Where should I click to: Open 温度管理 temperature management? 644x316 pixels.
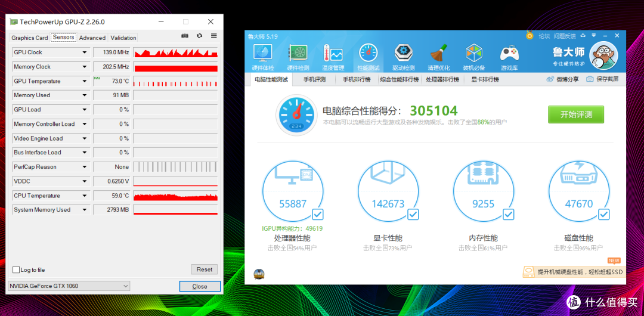333,57
